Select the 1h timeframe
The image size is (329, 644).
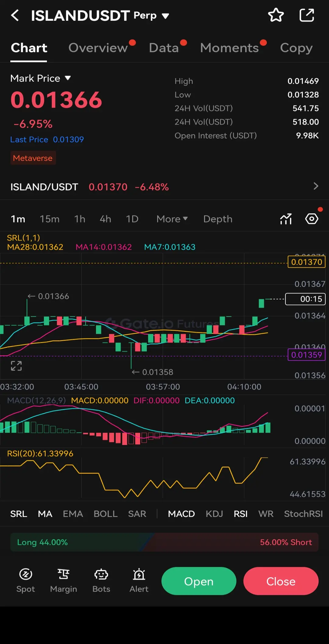point(80,219)
